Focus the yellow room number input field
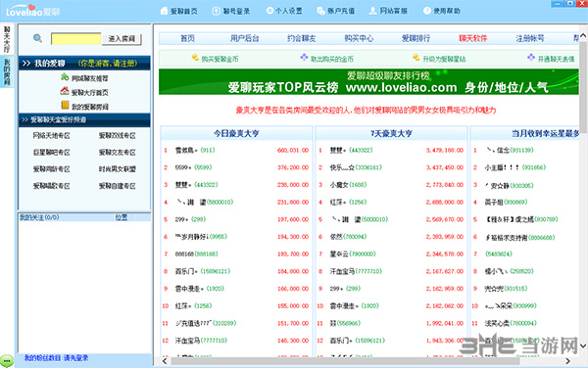The width and height of the screenshot is (588, 368). point(76,39)
